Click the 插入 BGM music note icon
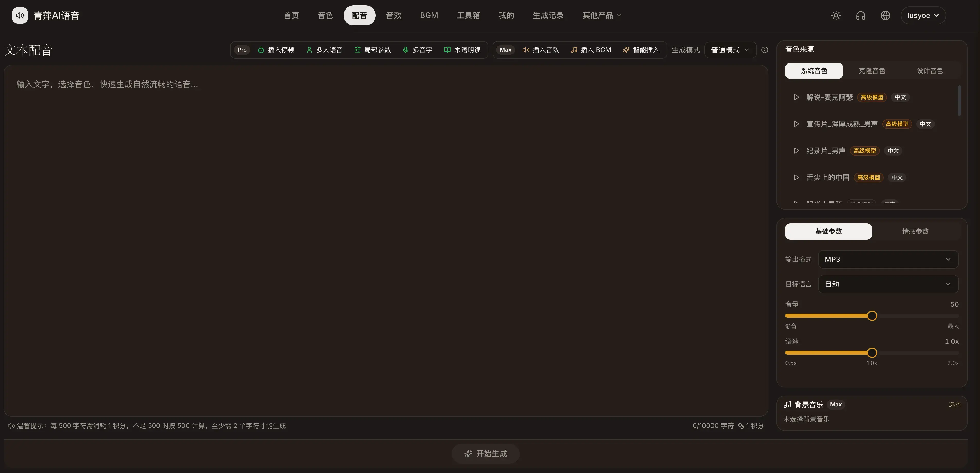Image resolution: width=980 pixels, height=473 pixels. click(574, 50)
